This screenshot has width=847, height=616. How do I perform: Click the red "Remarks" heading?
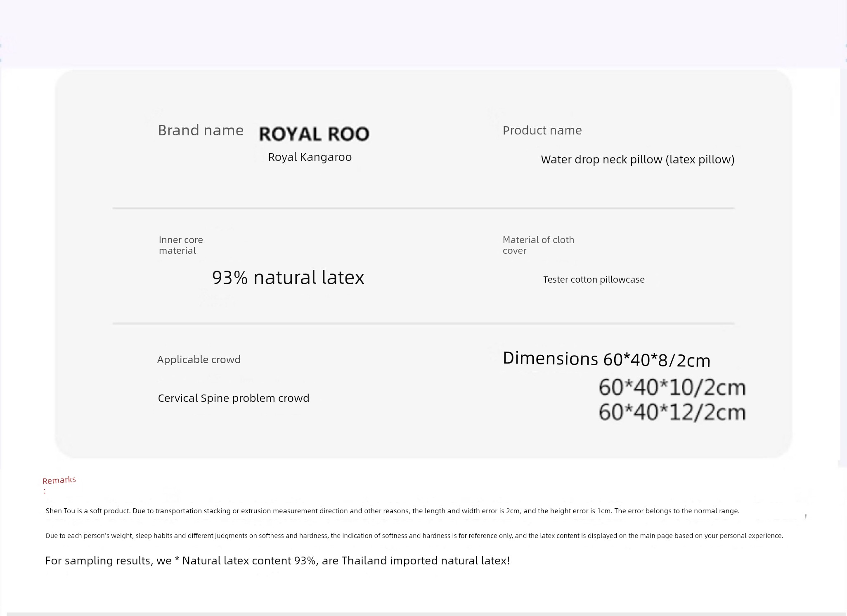click(x=59, y=480)
